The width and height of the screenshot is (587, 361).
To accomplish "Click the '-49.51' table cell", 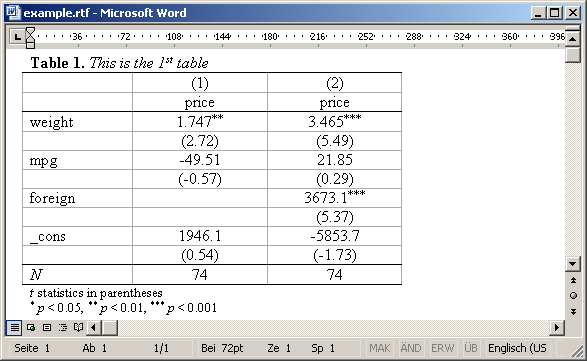I will pos(200,160).
